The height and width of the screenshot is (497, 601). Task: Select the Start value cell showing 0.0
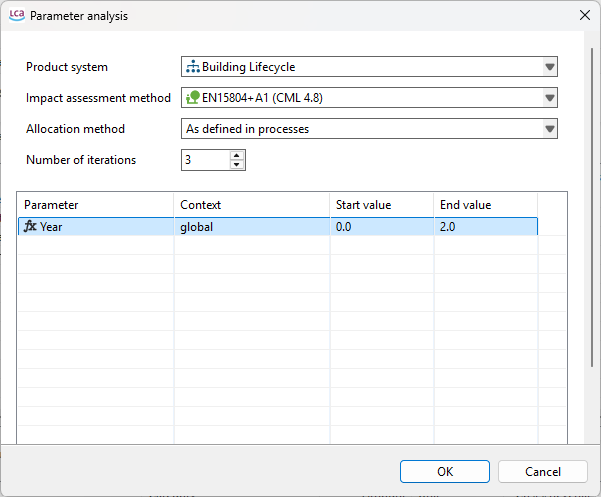tap(382, 227)
